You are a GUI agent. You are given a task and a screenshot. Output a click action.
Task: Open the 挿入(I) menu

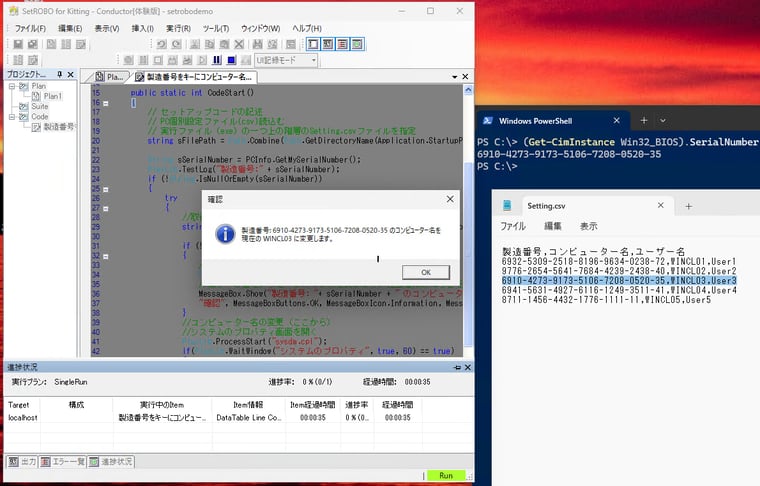[x=142, y=29]
